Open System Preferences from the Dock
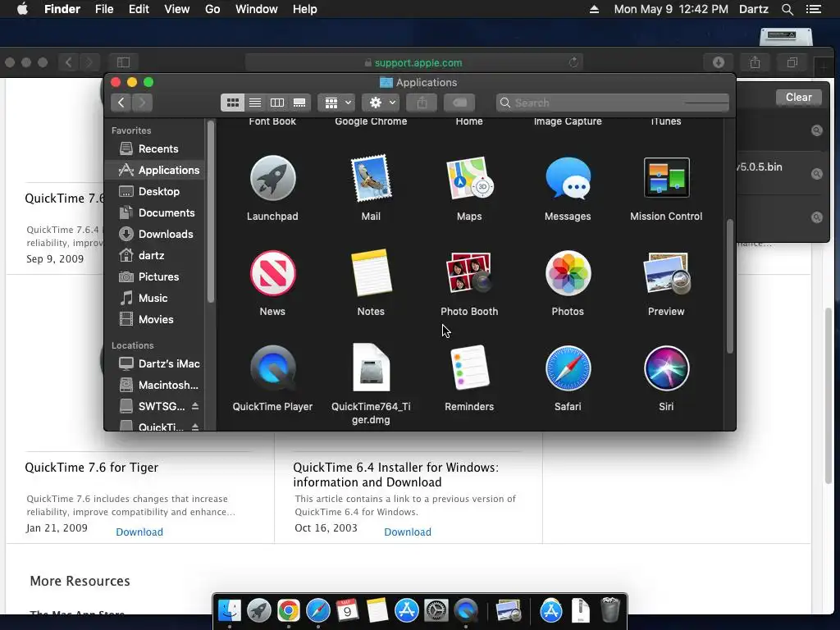Viewport: 840px width, 630px height. (x=436, y=610)
